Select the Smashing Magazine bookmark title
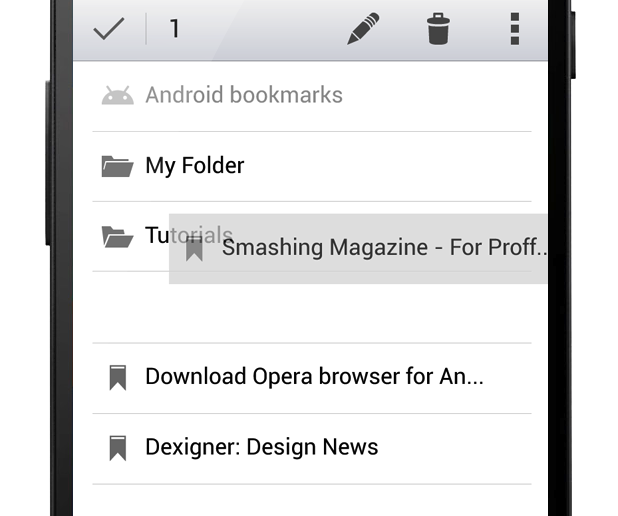The width and height of the screenshot is (618, 516). [384, 248]
